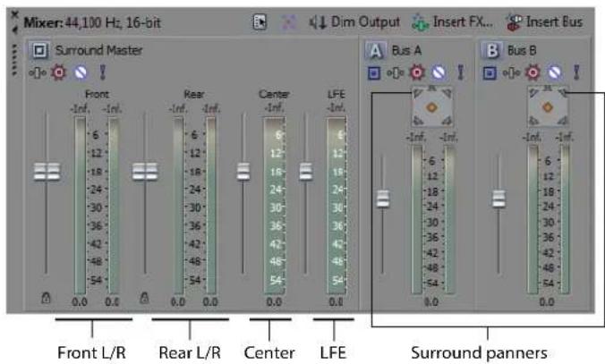Click the Front left level meter

click(81, 206)
